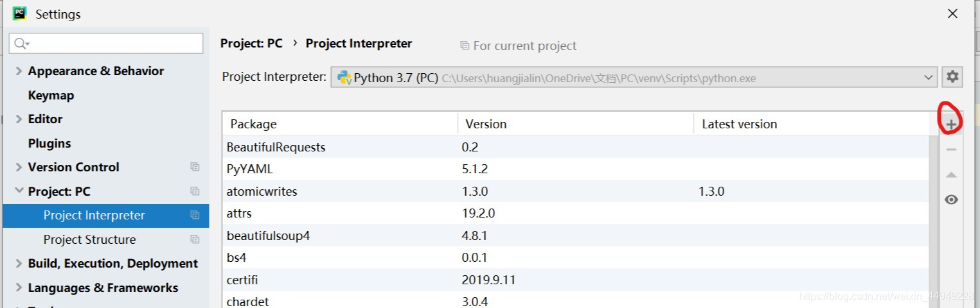
Task: Collapse the Project: PC section
Action: [19, 191]
